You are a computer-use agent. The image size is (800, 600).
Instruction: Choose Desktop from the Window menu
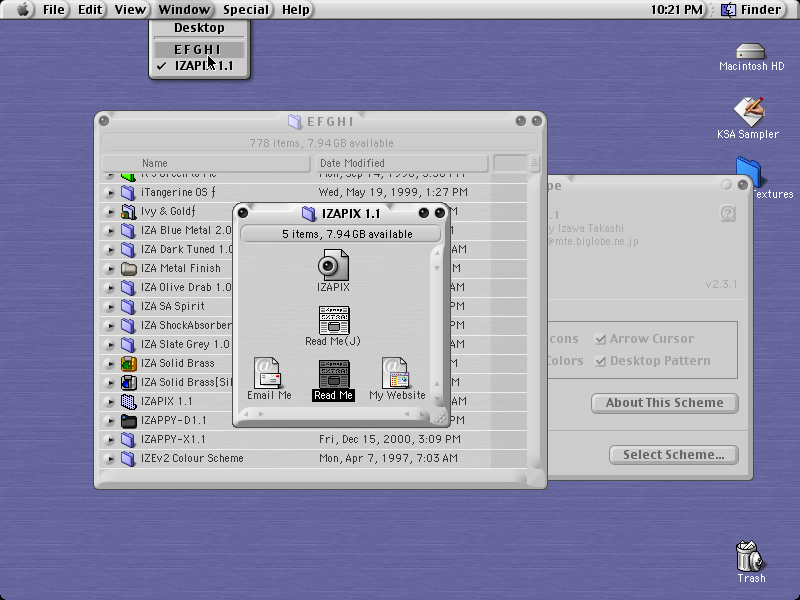click(199, 28)
